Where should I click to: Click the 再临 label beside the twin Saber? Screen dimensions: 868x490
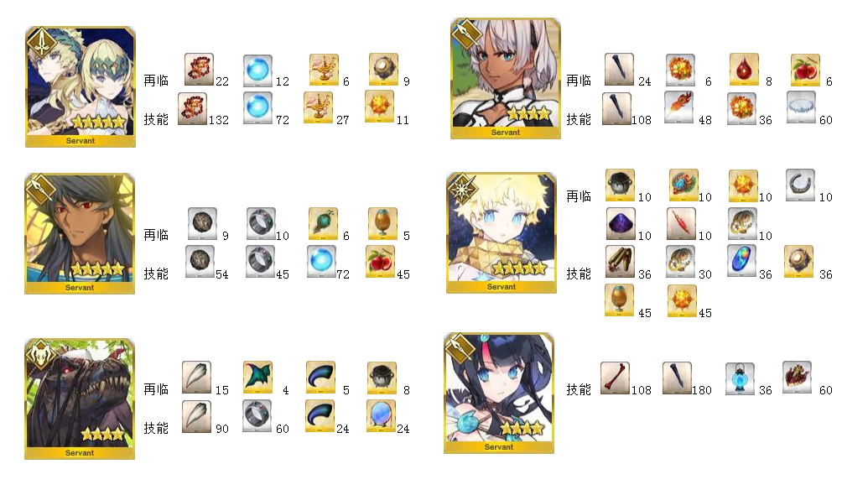click(156, 81)
